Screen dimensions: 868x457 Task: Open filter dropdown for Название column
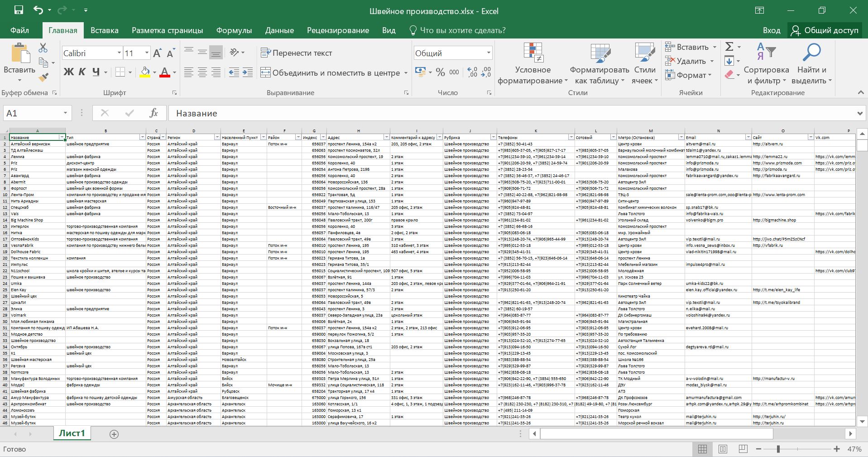pyautogui.click(x=62, y=137)
